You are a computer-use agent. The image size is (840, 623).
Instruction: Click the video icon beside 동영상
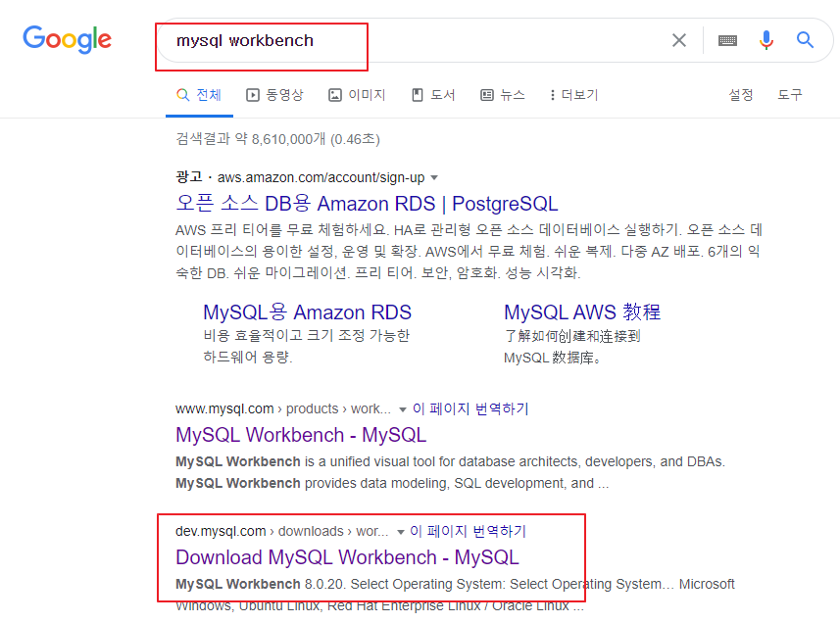pos(252,95)
